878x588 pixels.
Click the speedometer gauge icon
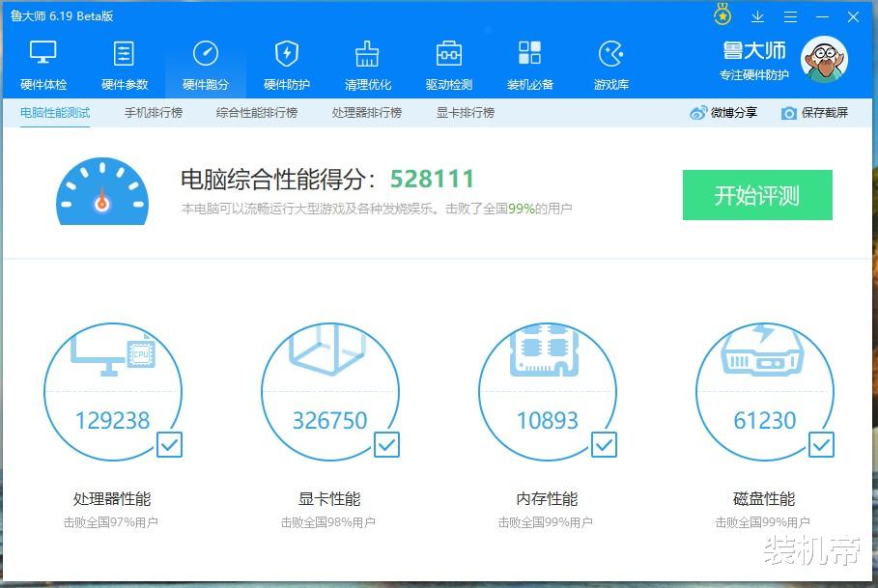pyautogui.click(x=102, y=191)
